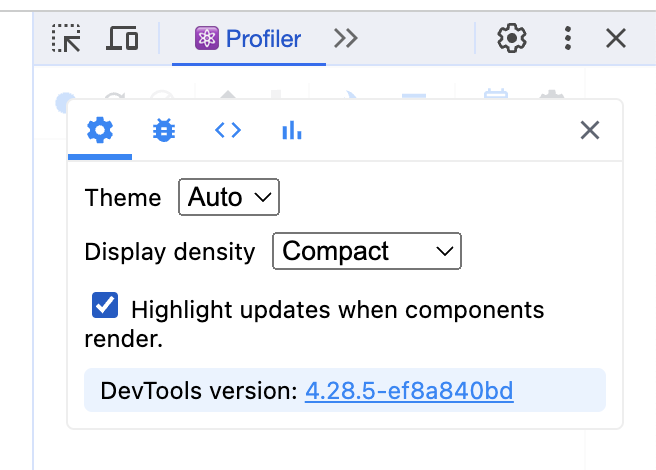Uncheck Highlight updates when components render

[105, 305]
